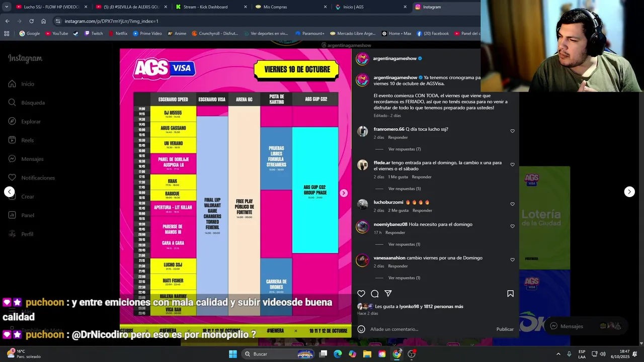644x362 pixels.
Task: Open Windows Start menu
Action: point(232,354)
